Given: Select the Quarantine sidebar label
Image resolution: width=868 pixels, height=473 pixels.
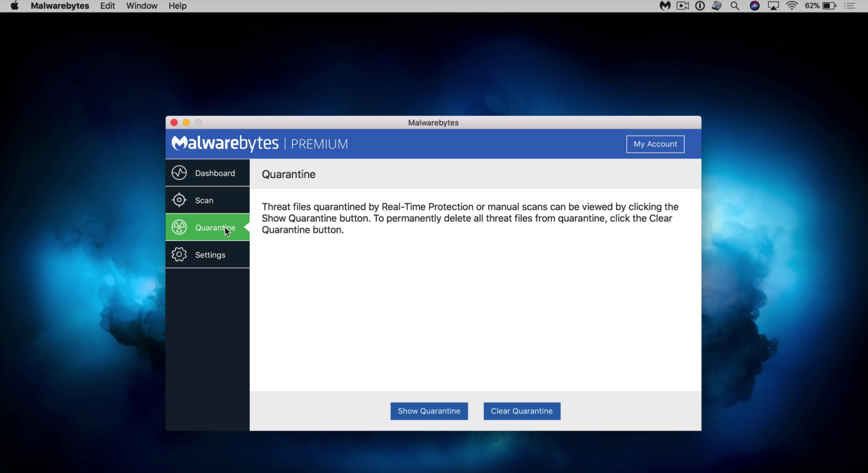Looking at the screenshot, I should point(215,228).
